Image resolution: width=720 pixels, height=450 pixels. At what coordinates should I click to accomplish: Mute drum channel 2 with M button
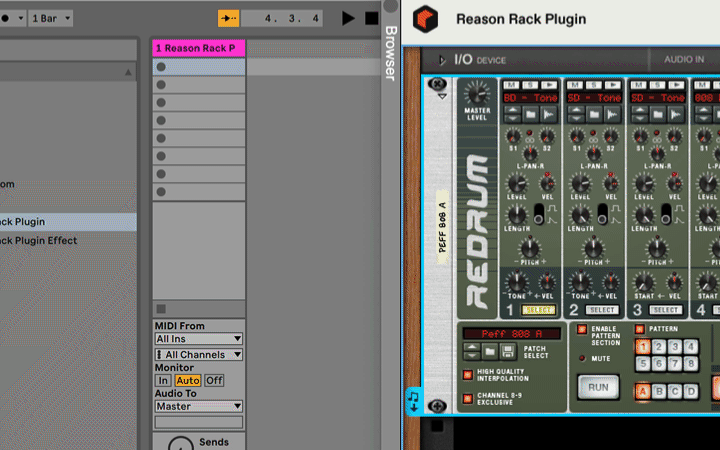[575, 85]
